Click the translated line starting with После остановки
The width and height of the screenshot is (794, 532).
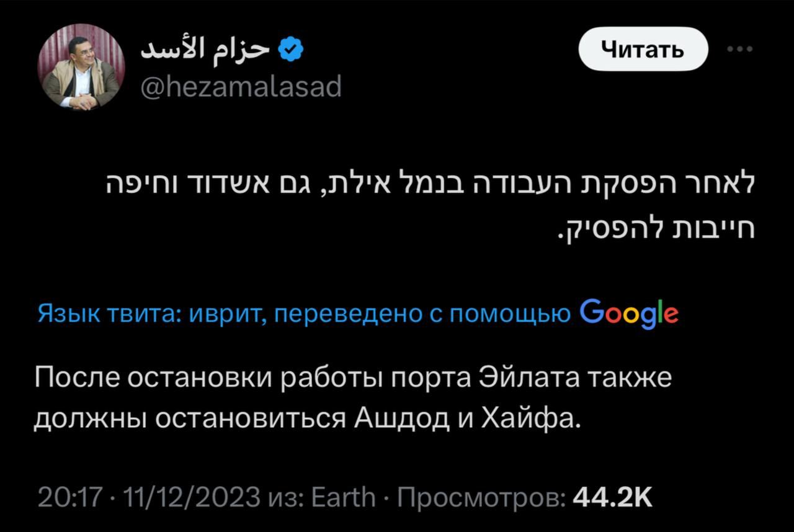354,378
